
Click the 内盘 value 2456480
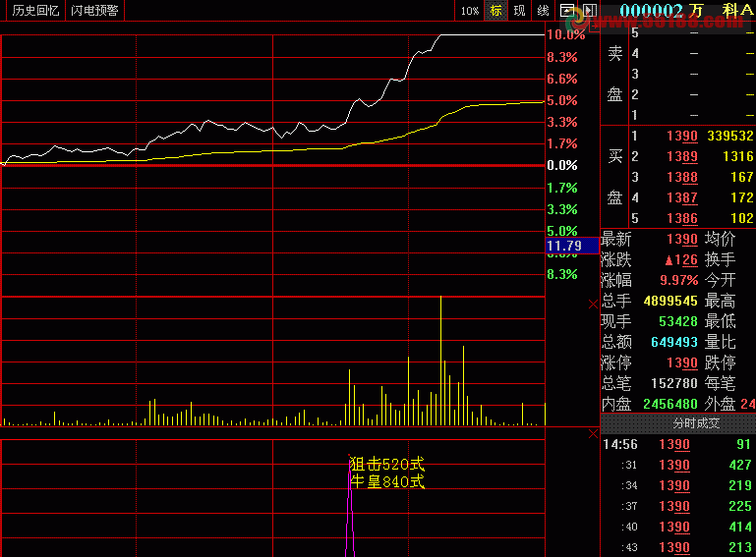(x=670, y=404)
